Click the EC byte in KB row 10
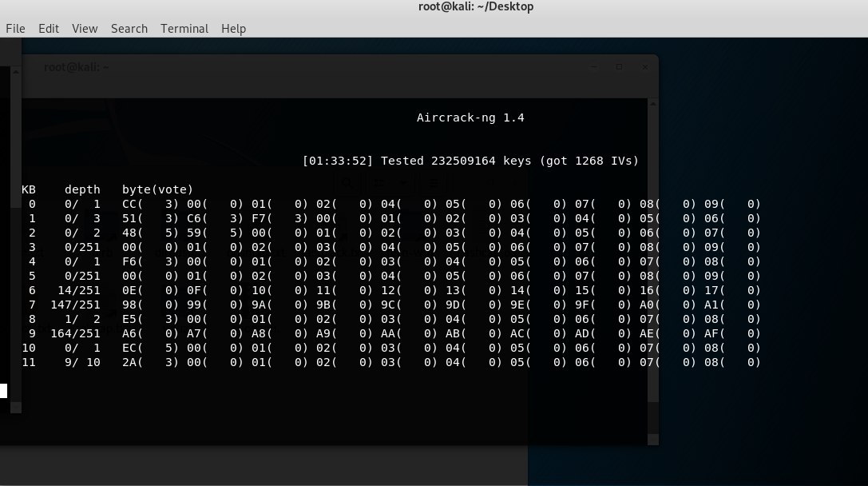The height and width of the screenshot is (486, 868). 129,348
